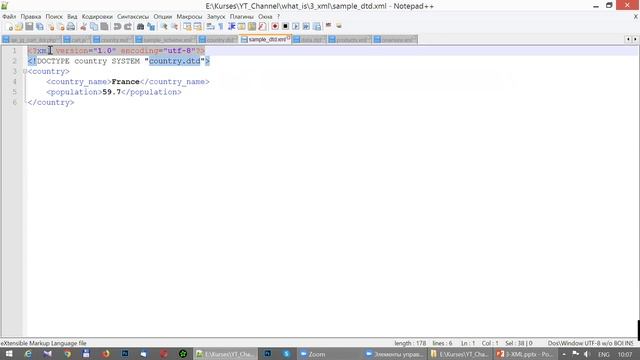Collapse the country element fold marker
Screen dimensions: 640x360
(25, 71)
